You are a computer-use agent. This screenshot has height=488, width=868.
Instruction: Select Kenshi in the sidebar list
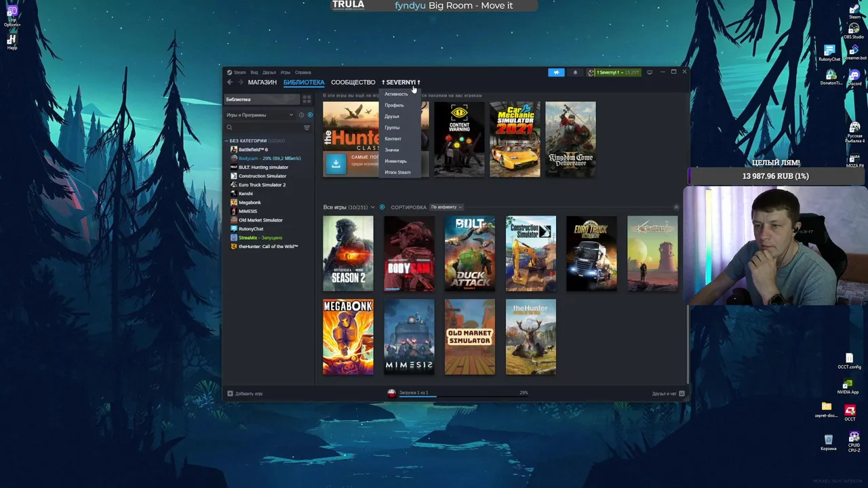pos(245,193)
